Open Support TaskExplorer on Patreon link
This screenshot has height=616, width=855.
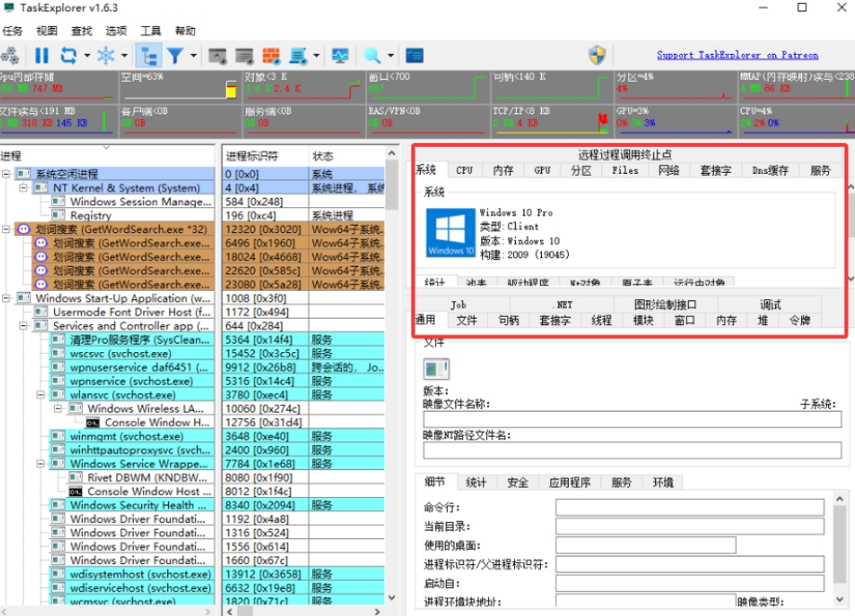[x=737, y=56]
